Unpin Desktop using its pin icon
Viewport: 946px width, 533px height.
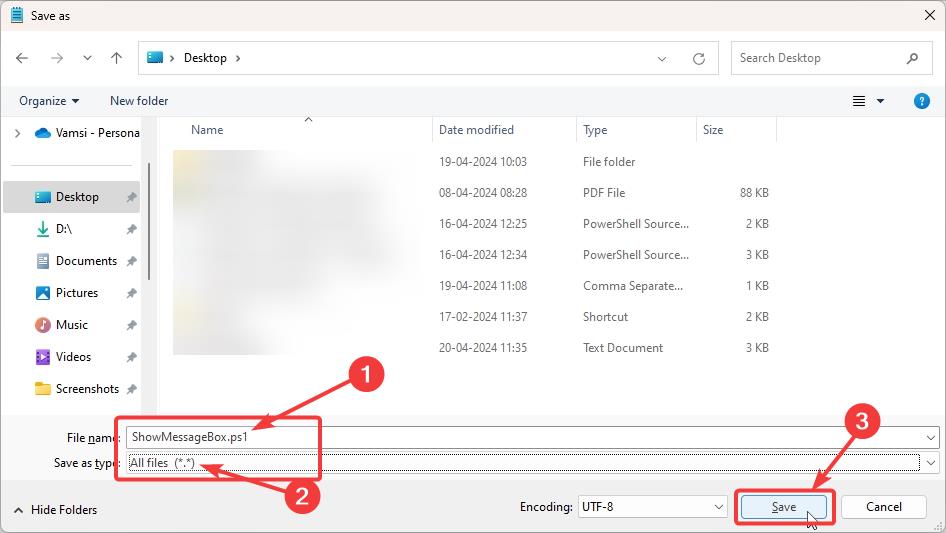pyautogui.click(x=132, y=197)
